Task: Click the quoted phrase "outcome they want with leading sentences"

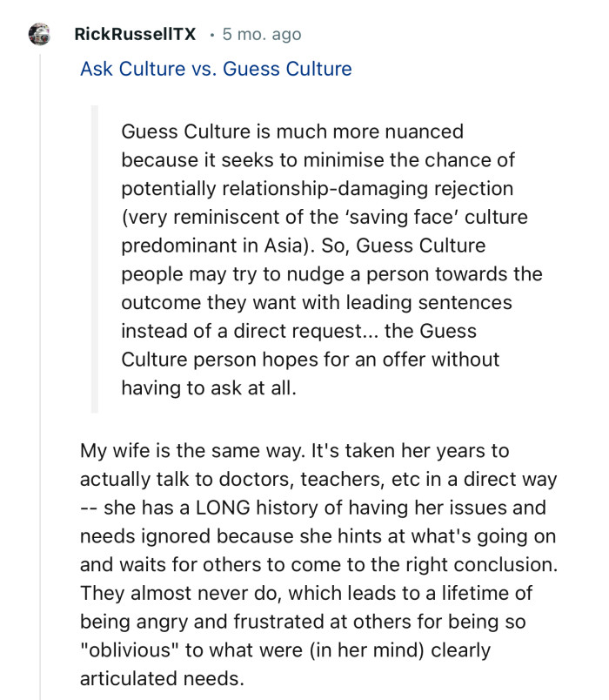Action: coord(317,302)
